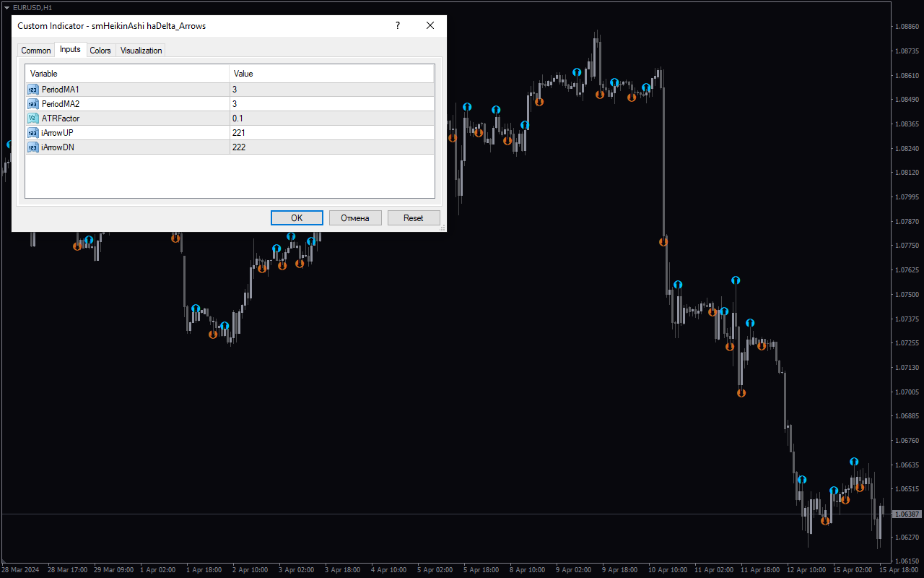
Task: Click the ATRFactor double type icon
Action: (33, 118)
